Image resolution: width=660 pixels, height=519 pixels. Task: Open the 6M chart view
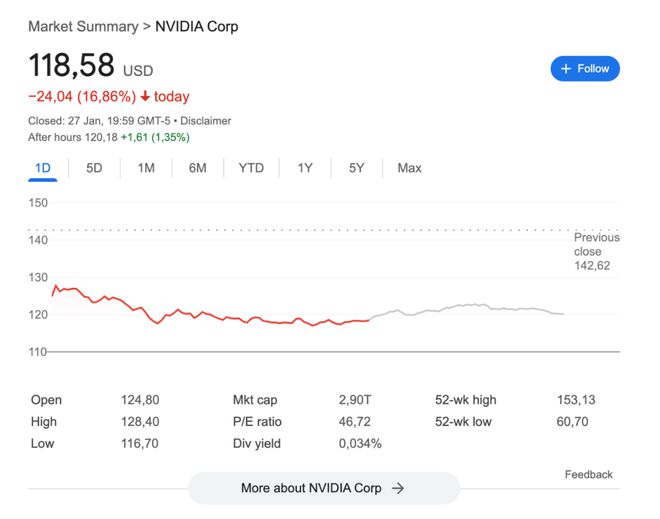[197, 168]
